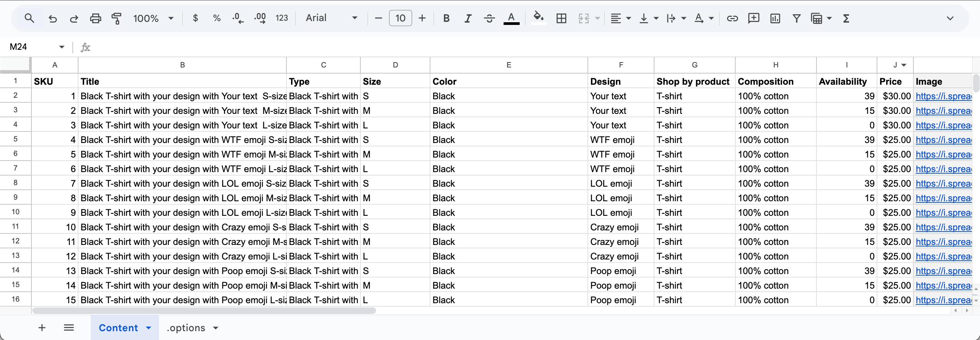
Task: Increase font size with plus button
Action: 422,18
